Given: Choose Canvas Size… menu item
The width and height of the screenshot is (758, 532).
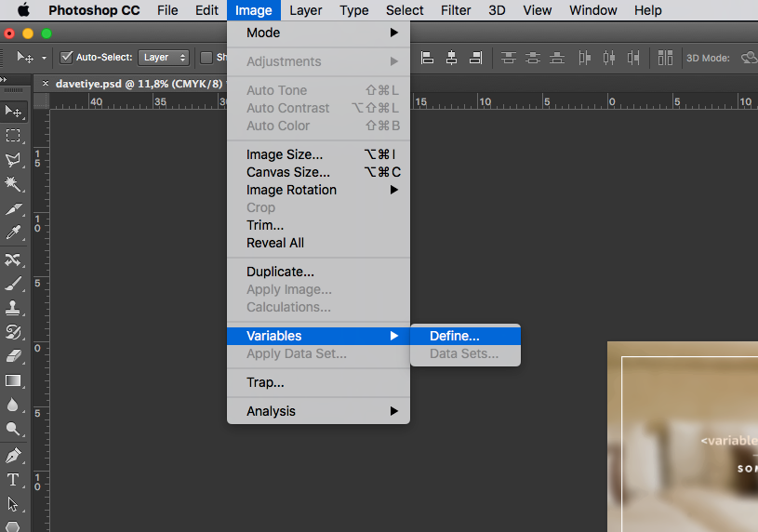Looking at the screenshot, I should 319,172.
